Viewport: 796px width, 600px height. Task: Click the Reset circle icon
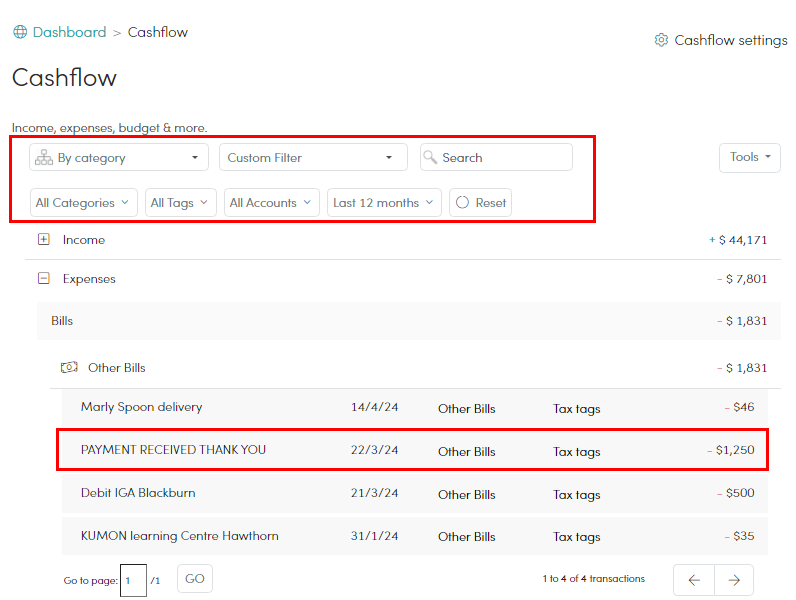click(462, 203)
